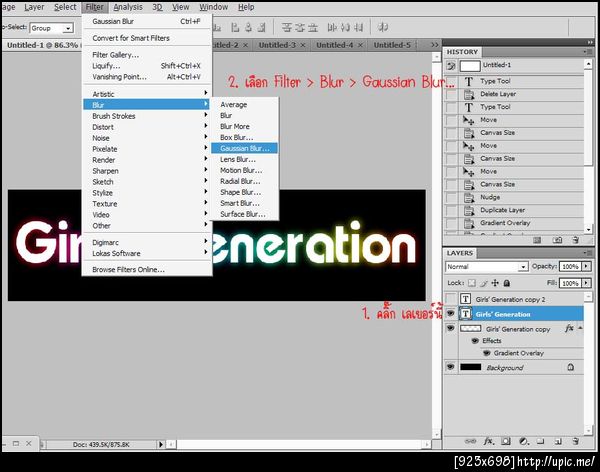Hide the Background layer
This screenshot has height=472, width=600.
451,367
